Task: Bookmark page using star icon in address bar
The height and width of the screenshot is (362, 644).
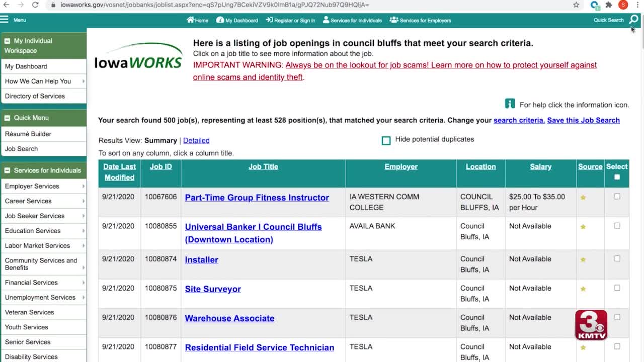Action: pyautogui.click(x=576, y=5)
